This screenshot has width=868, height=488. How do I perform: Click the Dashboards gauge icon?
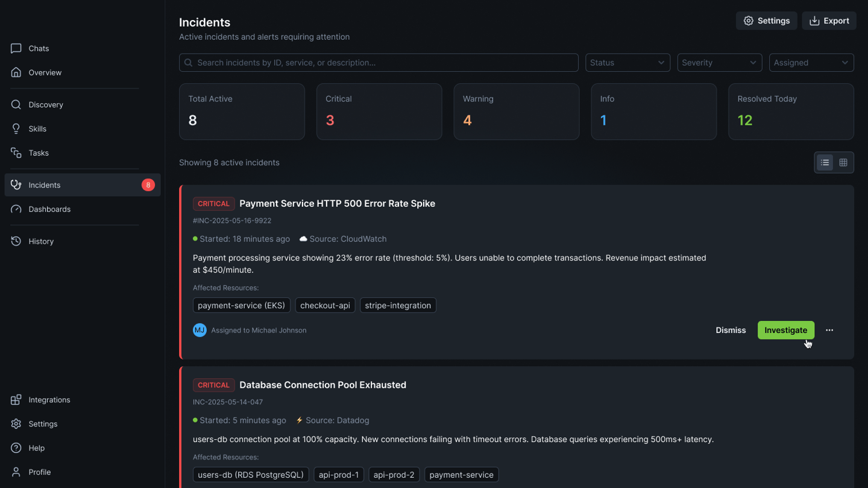16,209
